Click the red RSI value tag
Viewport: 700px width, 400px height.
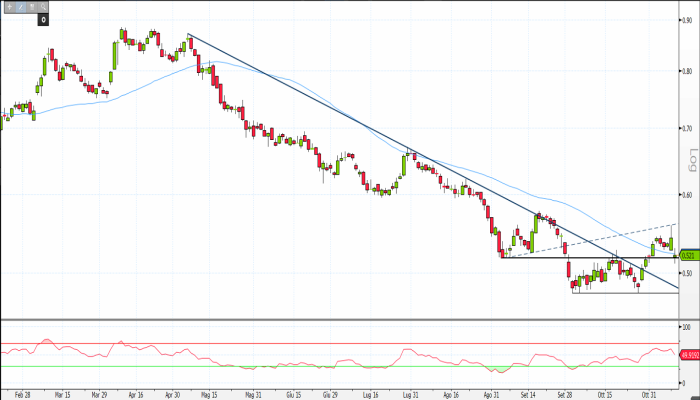pos(688,355)
